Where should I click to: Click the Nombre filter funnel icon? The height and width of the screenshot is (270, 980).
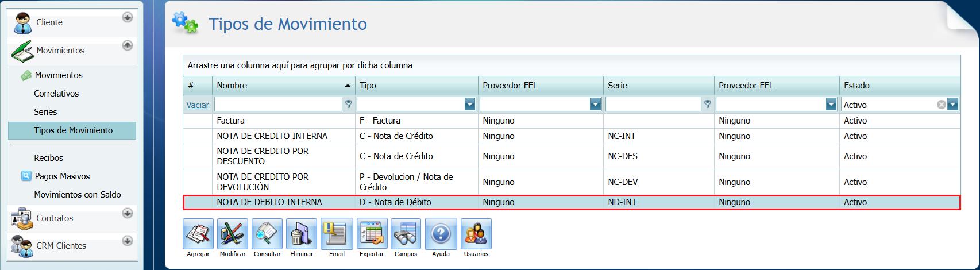point(349,105)
